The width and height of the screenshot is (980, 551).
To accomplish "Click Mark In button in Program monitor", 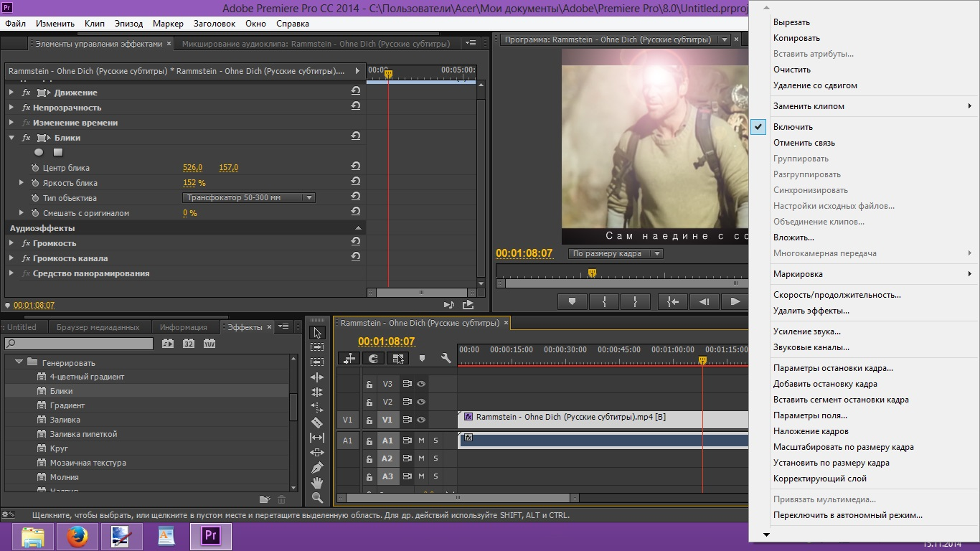I will (604, 302).
